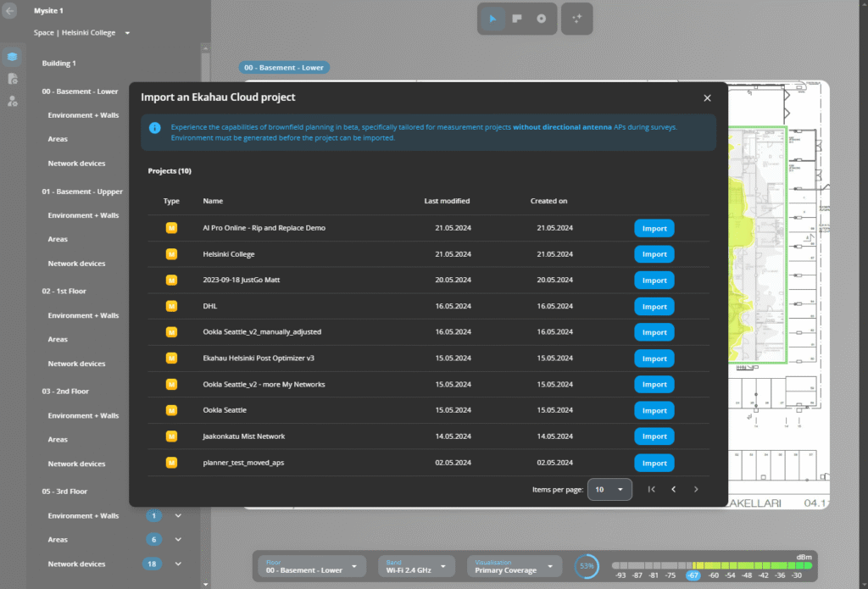
Task: Expand Network devices showing 18 items
Action: click(177, 564)
